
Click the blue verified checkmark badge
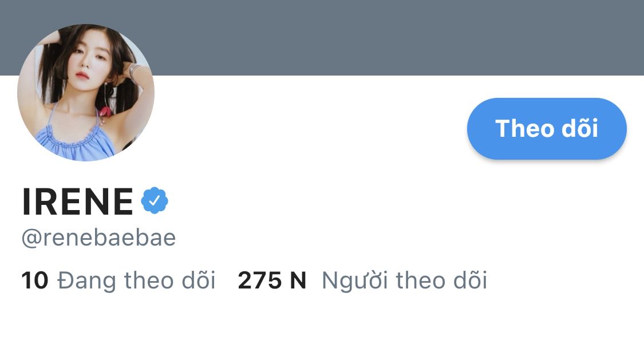point(154,200)
